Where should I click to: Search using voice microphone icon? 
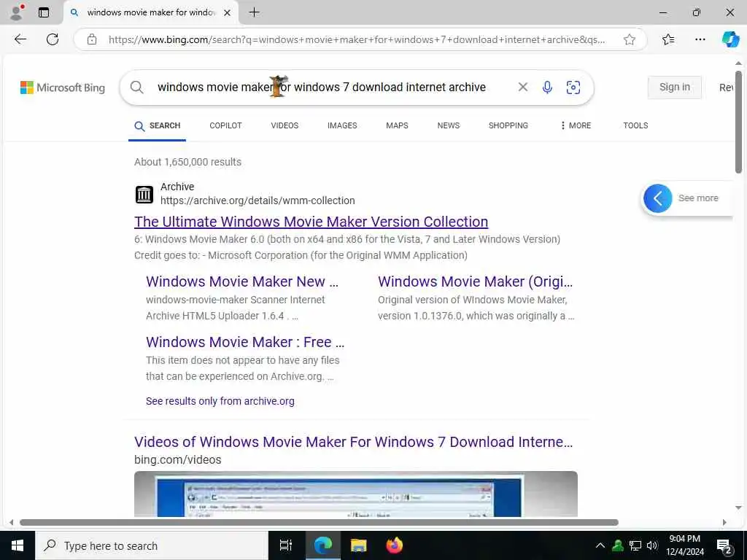[547, 87]
